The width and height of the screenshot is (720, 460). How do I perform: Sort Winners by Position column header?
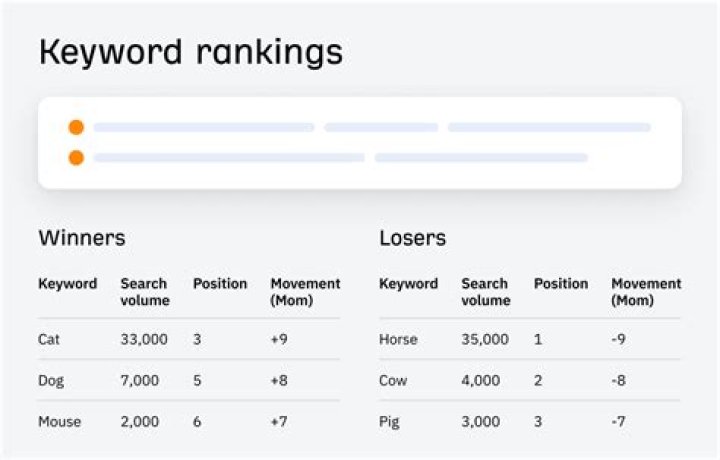(220, 284)
